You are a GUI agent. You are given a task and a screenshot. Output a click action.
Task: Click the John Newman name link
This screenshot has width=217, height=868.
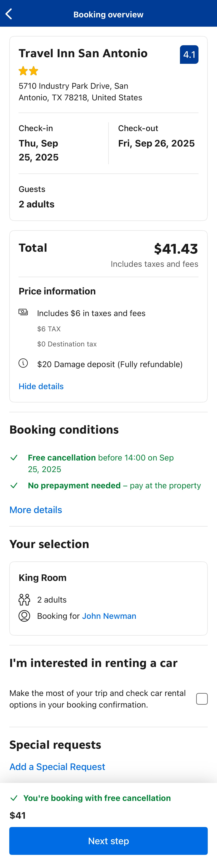109,616
